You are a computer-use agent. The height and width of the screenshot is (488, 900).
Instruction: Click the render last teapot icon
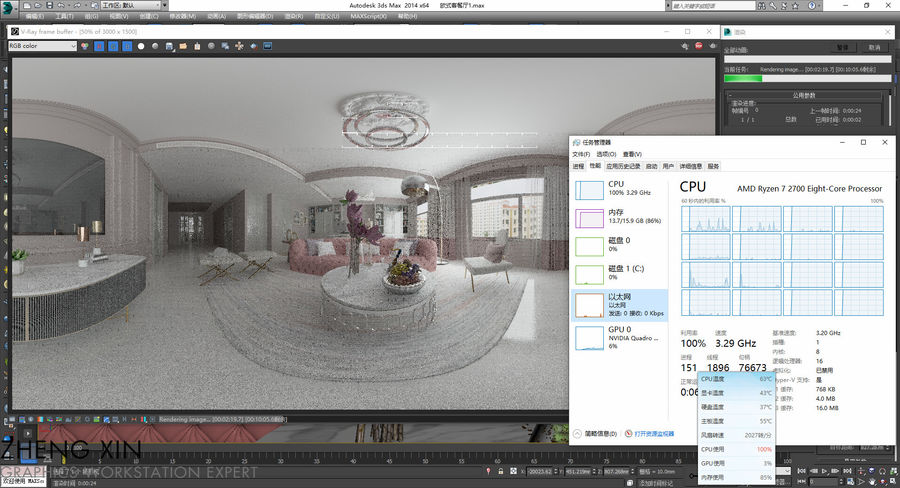713,45
